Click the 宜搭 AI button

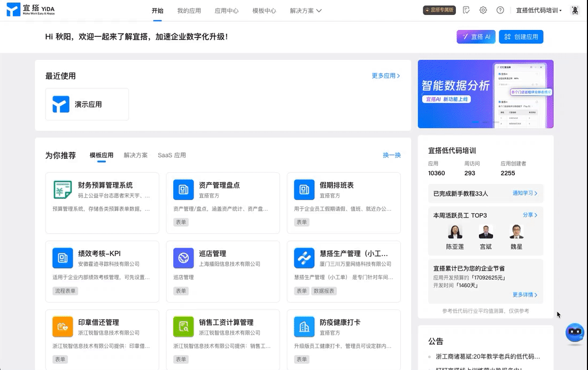pos(476,37)
